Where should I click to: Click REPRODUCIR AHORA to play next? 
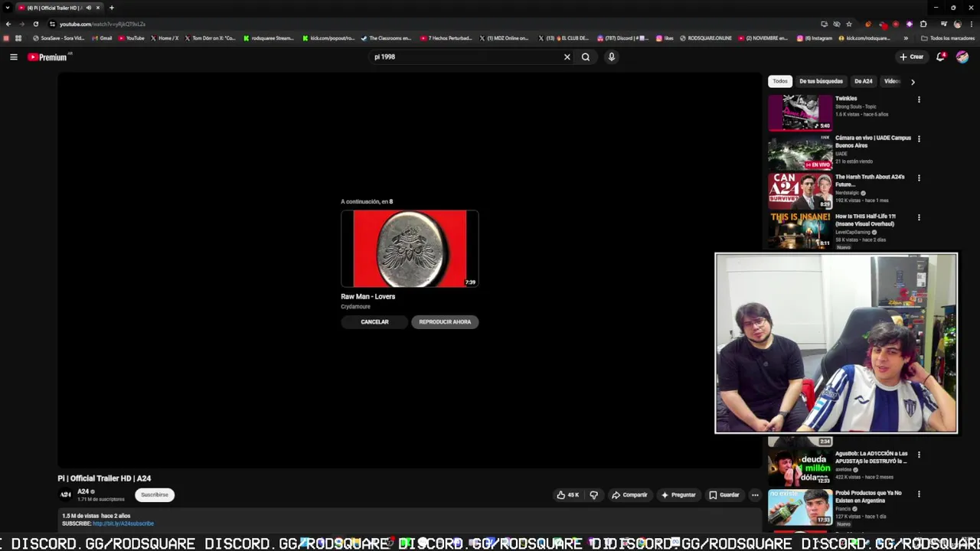(445, 322)
